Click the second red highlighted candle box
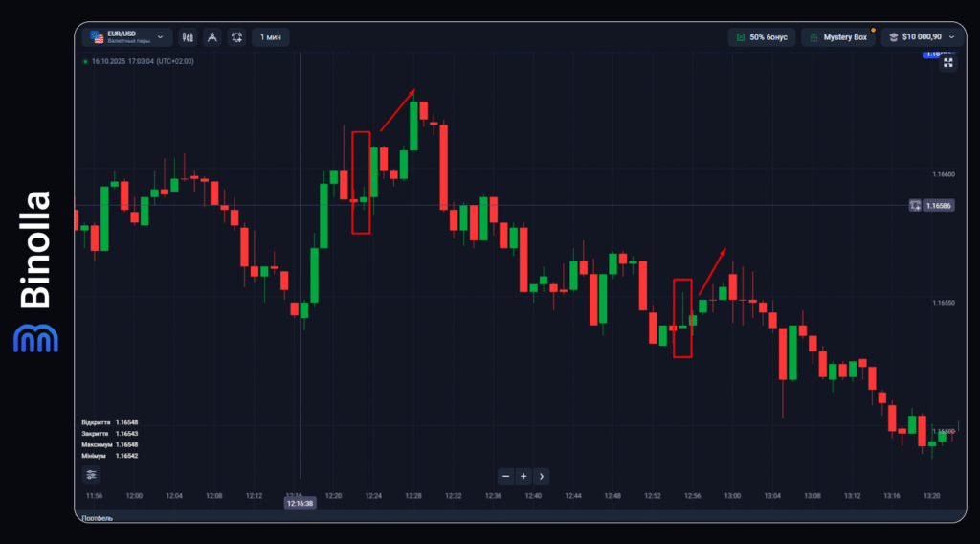Viewport: 980px width, 544px height. coord(682,318)
